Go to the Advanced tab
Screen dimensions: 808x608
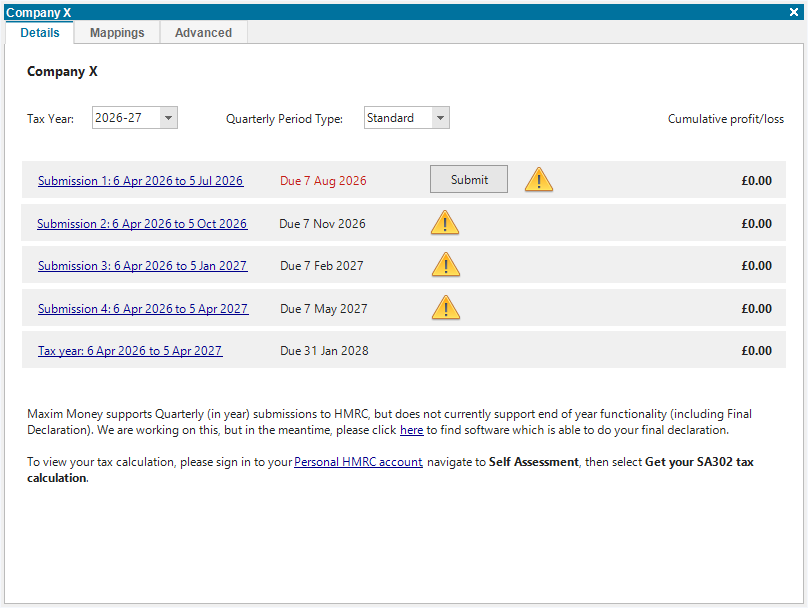click(x=204, y=32)
